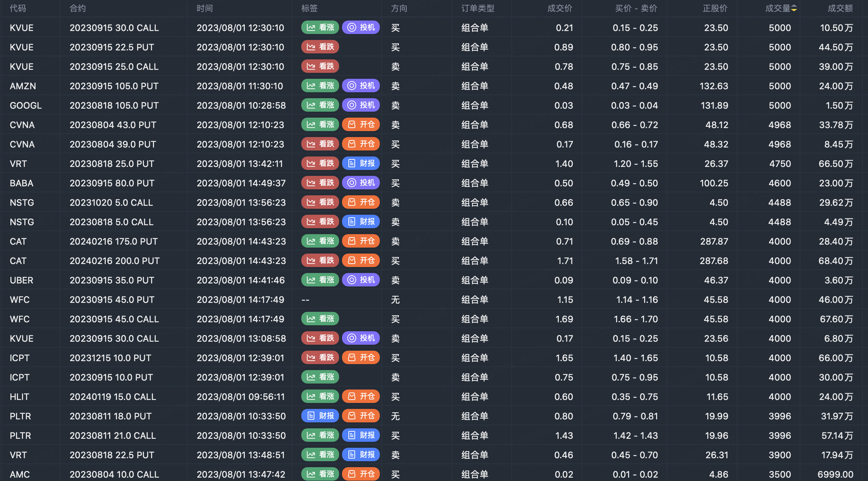This screenshot has width=868, height=481.
Task: Click the 6999.00 turnover value
Action: 835,474
